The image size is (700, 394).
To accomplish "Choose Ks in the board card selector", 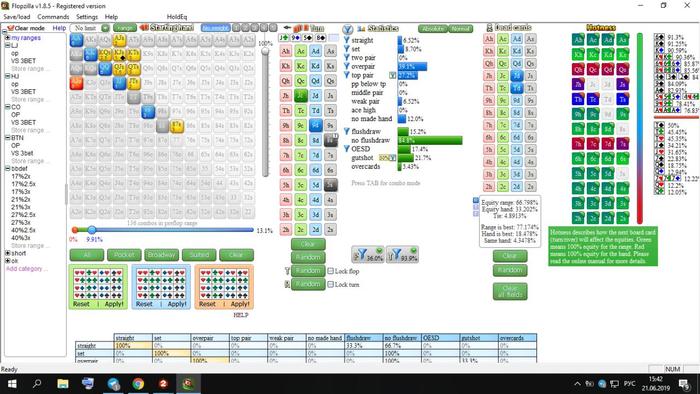I will 330,66.
